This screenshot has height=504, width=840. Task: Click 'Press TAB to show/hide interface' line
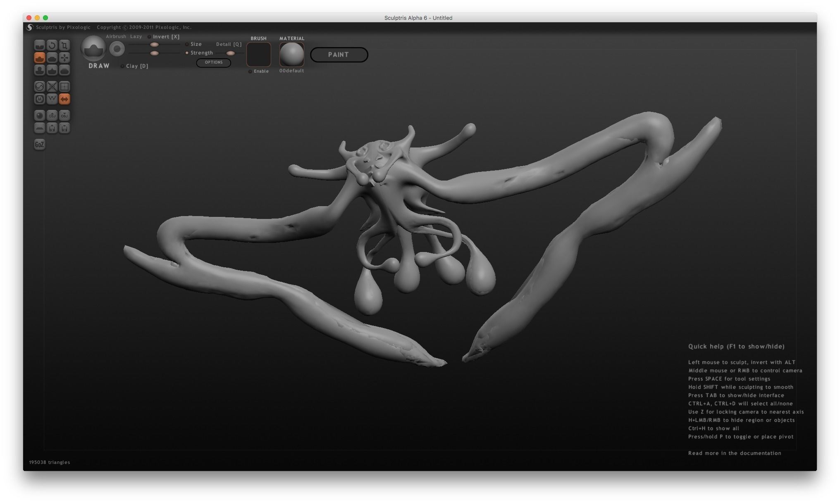click(736, 395)
